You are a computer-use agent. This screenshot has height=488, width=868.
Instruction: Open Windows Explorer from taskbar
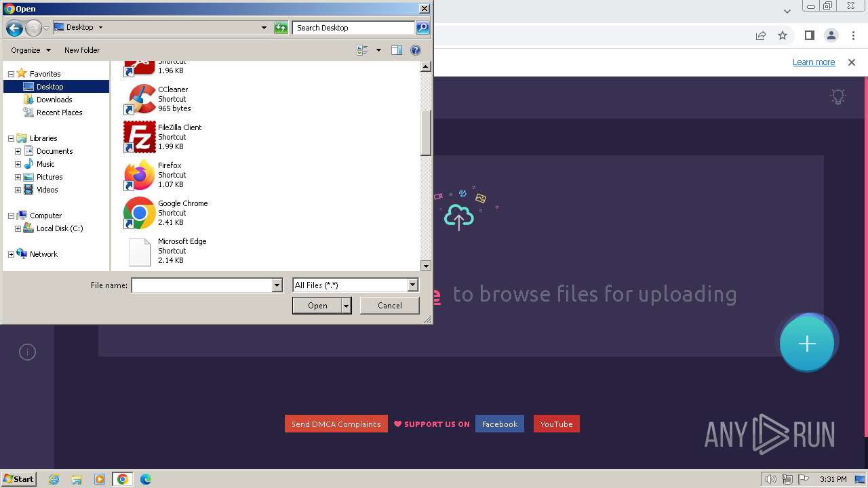pos(77,479)
